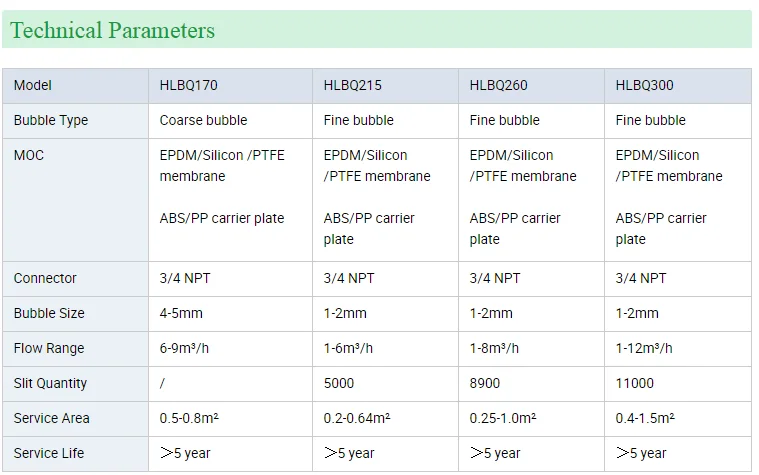
Task: Click the Technical Parameters heading
Action: coord(112,31)
